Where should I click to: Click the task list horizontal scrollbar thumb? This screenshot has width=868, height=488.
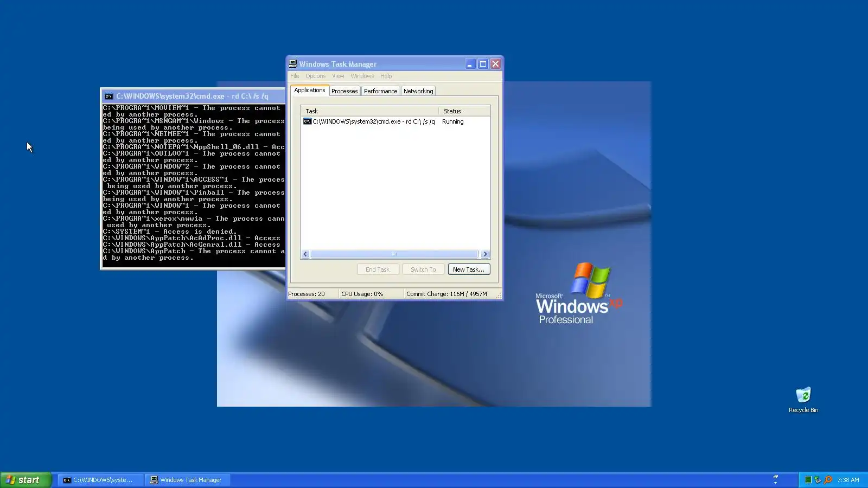pyautogui.click(x=394, y=254)
